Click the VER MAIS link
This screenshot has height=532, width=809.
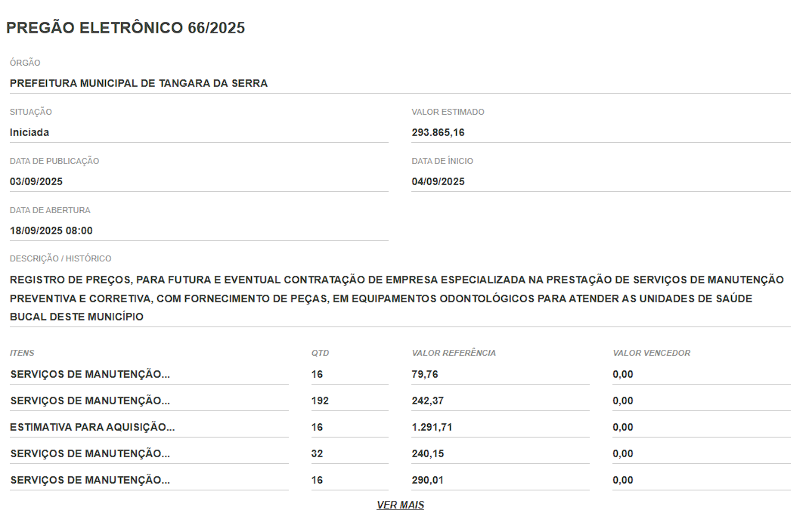tap(400, 505)
